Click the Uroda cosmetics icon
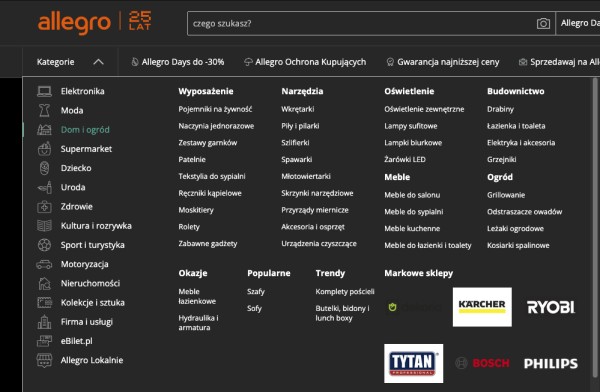 [44, 187]
